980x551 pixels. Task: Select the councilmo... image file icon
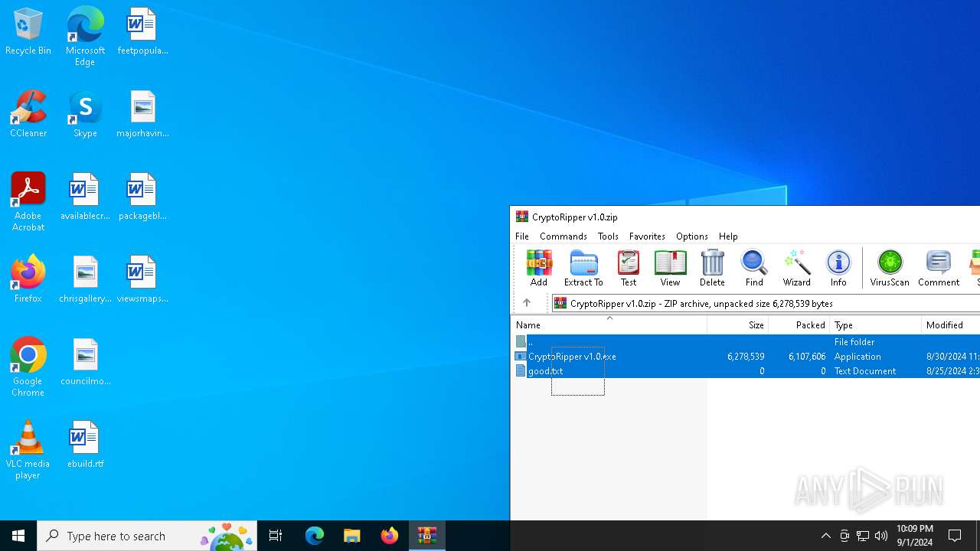click(x=85, y=362)
